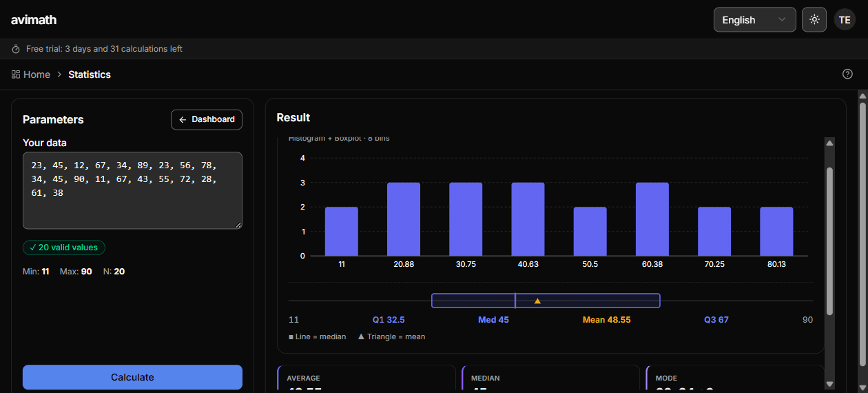Click the MODE stat card
868x393 pixels.
(x=734, y=379)
